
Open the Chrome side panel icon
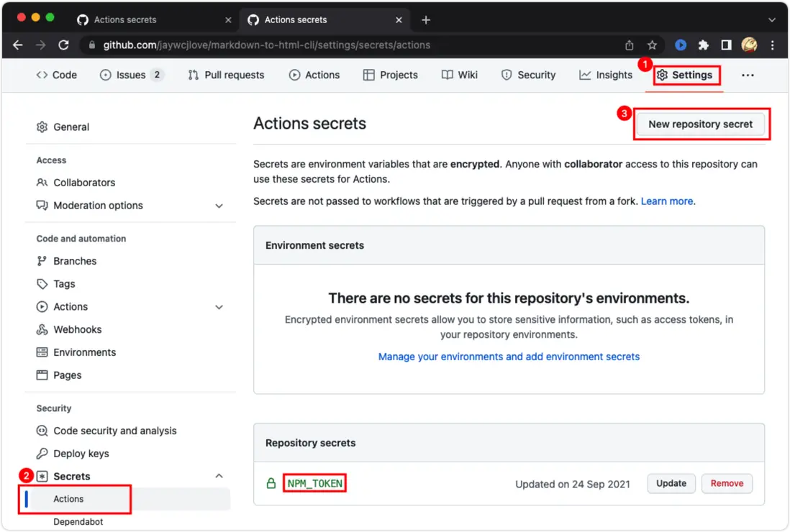(x=726, y=45)
